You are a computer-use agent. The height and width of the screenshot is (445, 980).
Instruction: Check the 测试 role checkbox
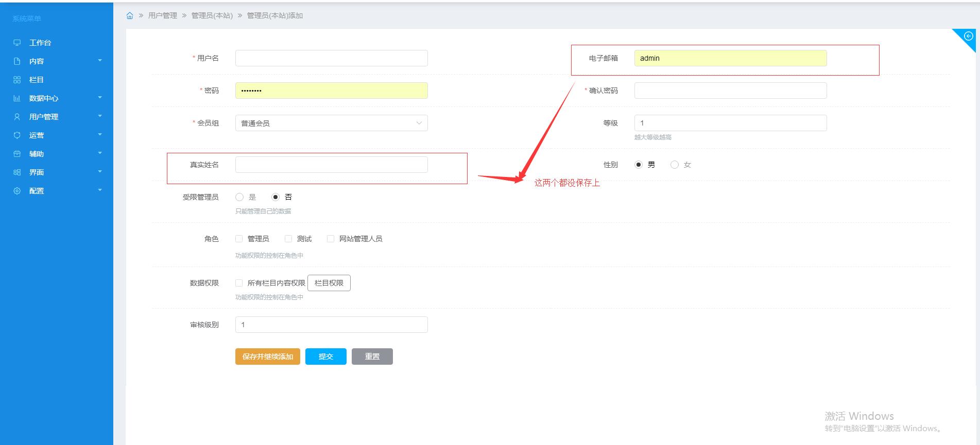[288, 239]
